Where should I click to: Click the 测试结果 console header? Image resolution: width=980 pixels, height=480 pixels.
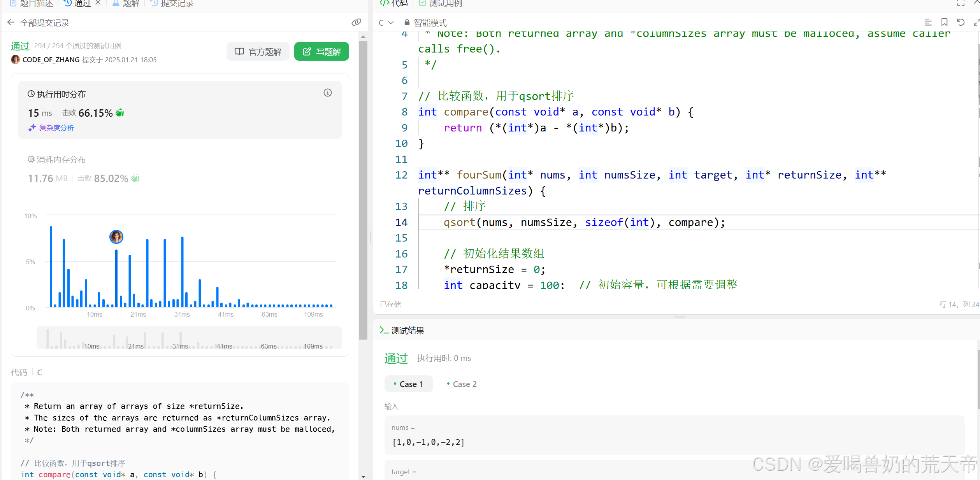402,330
